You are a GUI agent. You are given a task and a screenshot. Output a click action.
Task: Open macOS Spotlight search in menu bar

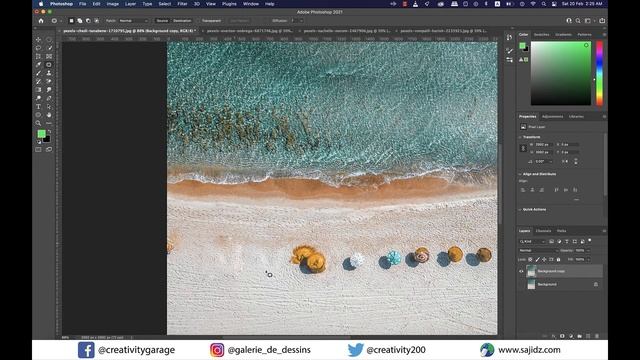(x=544, y=4)
